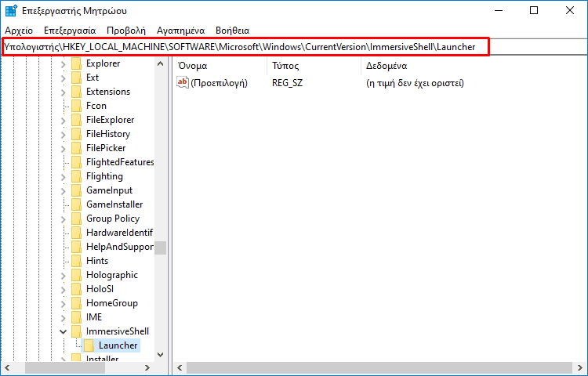Viewport: 588px width, 376px height.
Task: Expand the HomeGroup key
Action: pos(63,304)
